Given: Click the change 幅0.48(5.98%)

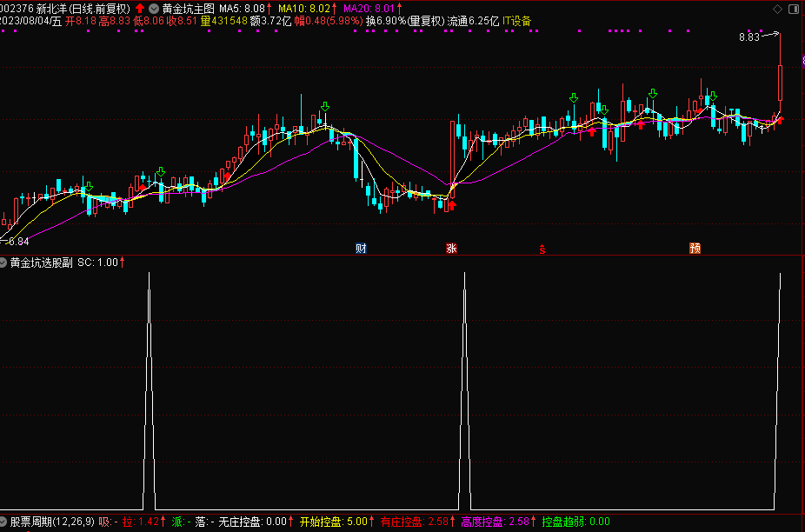Looking at the screenshot, I should [329, 21].
